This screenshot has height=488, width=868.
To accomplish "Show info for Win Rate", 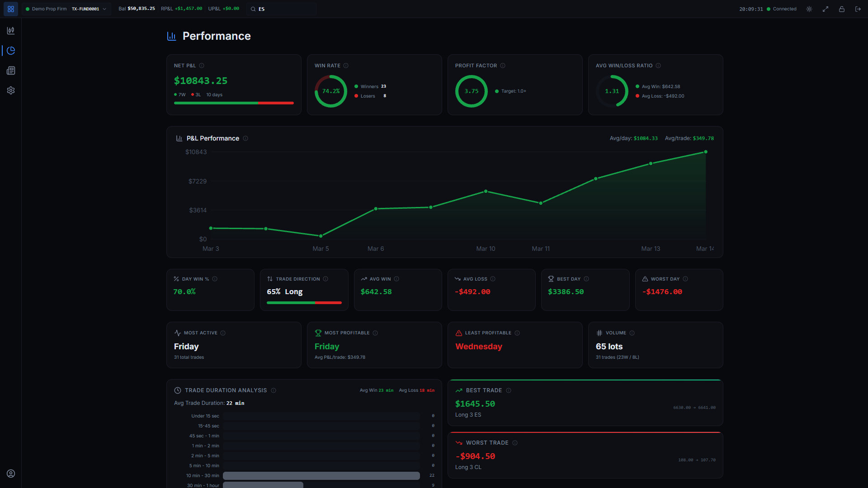I will (x=346, y=66).
